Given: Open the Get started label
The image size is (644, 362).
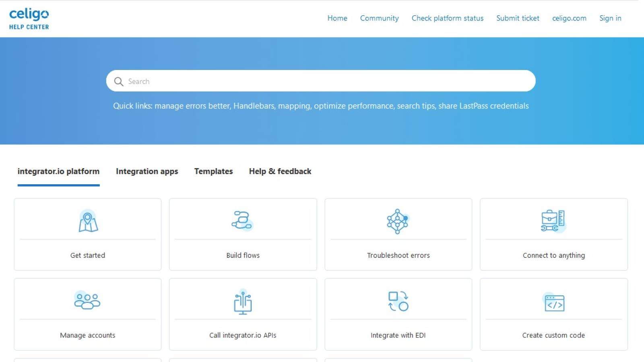Looking at the screenshot, I should pos(88,255).
